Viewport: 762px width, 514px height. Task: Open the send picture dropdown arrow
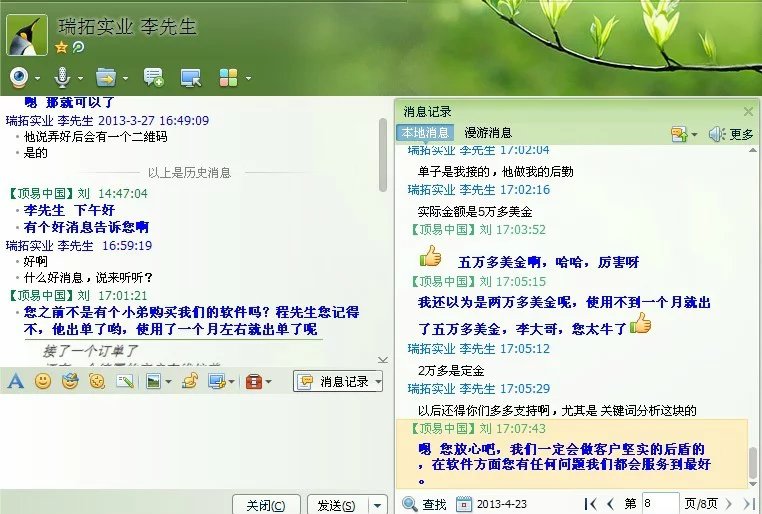coord(168,382)
